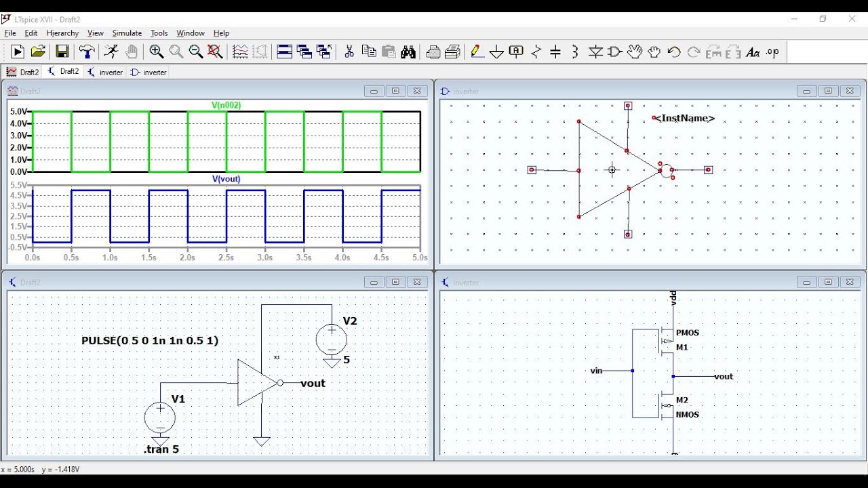The image size is (868, 488).
Task: Open the Simulate menu
Action: 127,33
